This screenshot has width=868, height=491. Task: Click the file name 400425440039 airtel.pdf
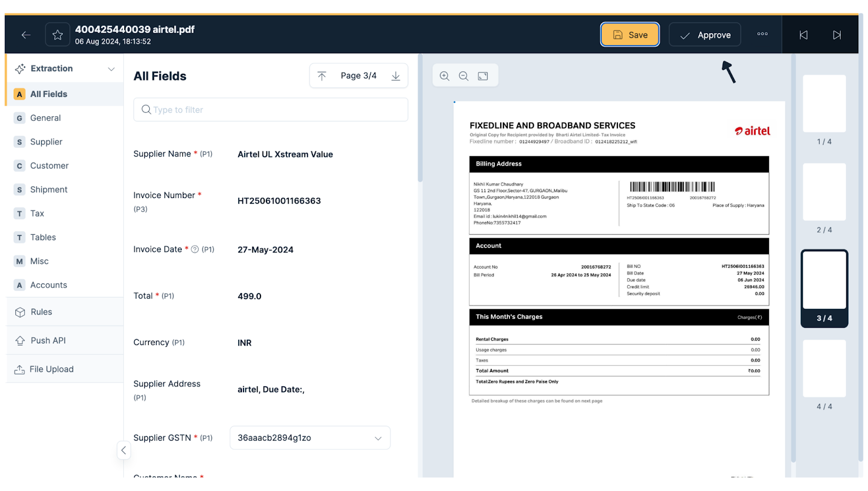coord(135,29)
